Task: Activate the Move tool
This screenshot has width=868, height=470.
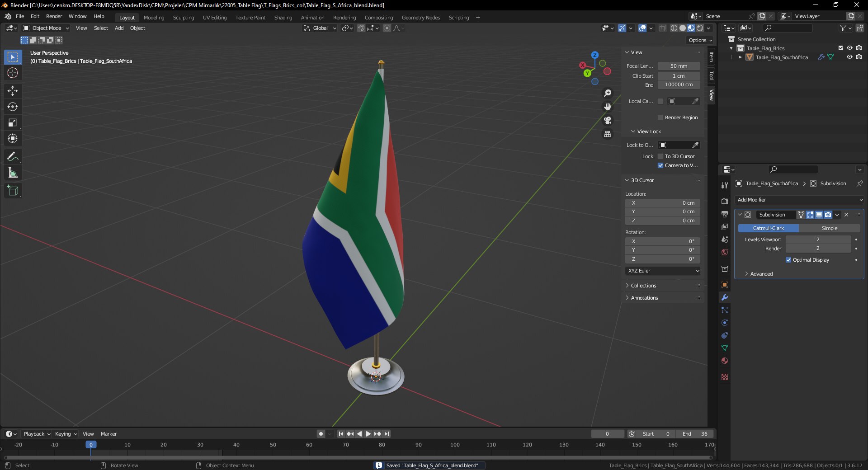Action: 13,91
